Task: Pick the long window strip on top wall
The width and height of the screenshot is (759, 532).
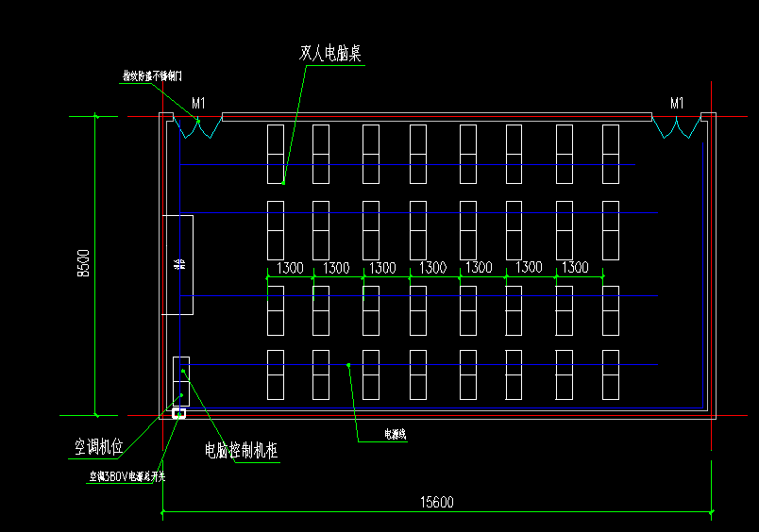Action: point(436,117)
